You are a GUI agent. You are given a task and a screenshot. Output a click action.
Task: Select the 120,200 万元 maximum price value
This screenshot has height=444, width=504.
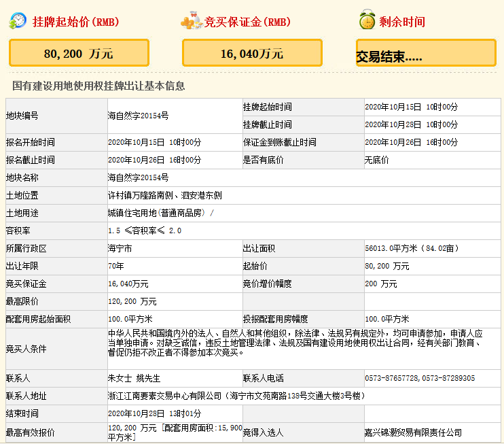[x=132, y=301]
